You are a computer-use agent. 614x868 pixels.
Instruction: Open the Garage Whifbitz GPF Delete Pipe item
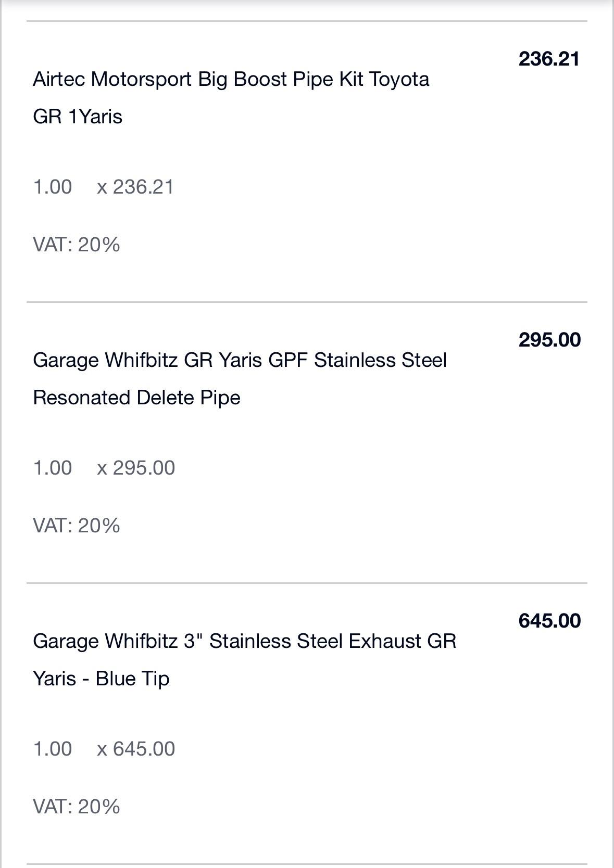[240, 379]
